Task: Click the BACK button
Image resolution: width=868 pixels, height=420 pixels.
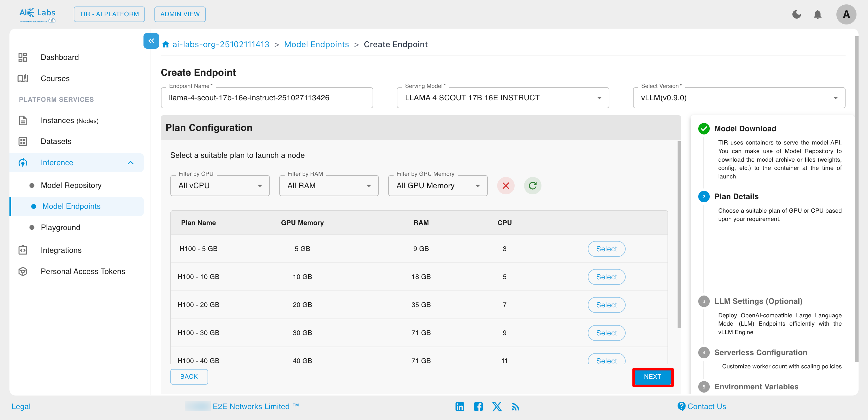Action: click(x=189, y=377)
